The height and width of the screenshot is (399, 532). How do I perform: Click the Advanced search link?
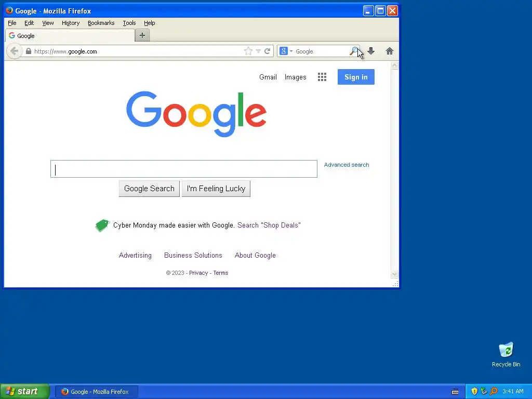click(347, 165)
